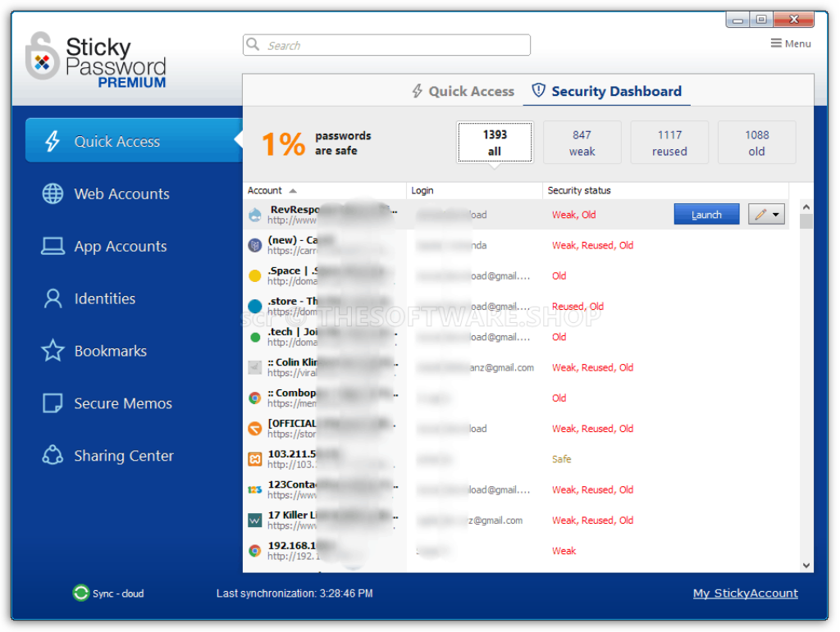Screen dimensions: 840x632
Task: Filter by 847 weak passwords
Action: tap(582, 143)
